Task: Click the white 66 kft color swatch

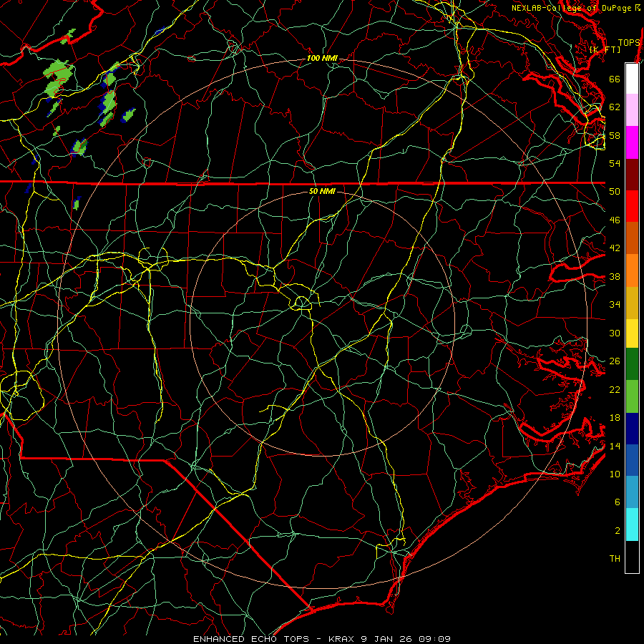Action: pos(632,79)
